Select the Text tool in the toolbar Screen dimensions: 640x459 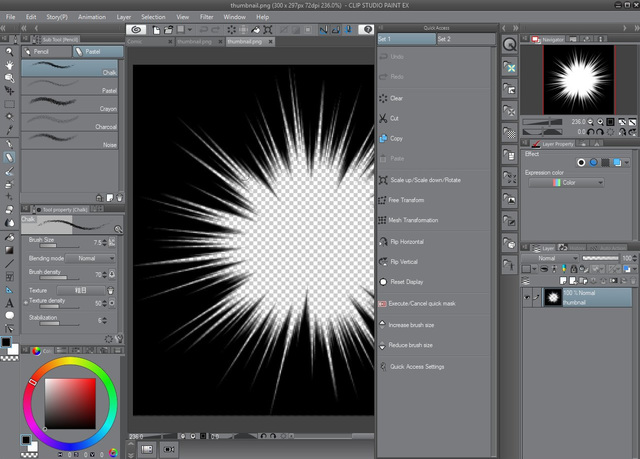(9, 302)
